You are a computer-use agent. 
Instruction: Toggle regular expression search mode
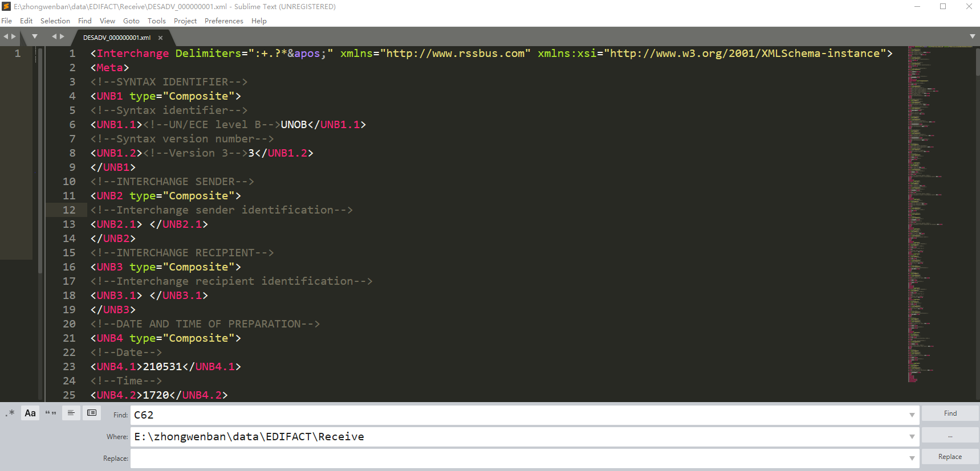click(x=10, y=413)
